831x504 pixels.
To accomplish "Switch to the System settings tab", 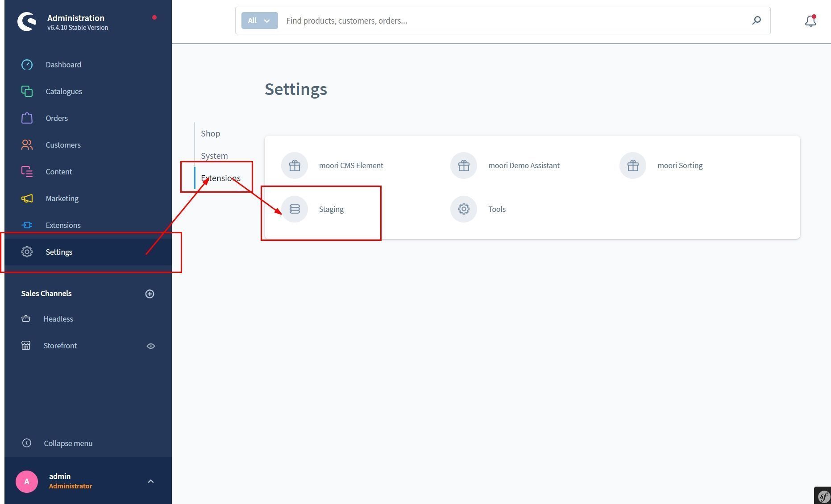I will click(x=214, y=156).
